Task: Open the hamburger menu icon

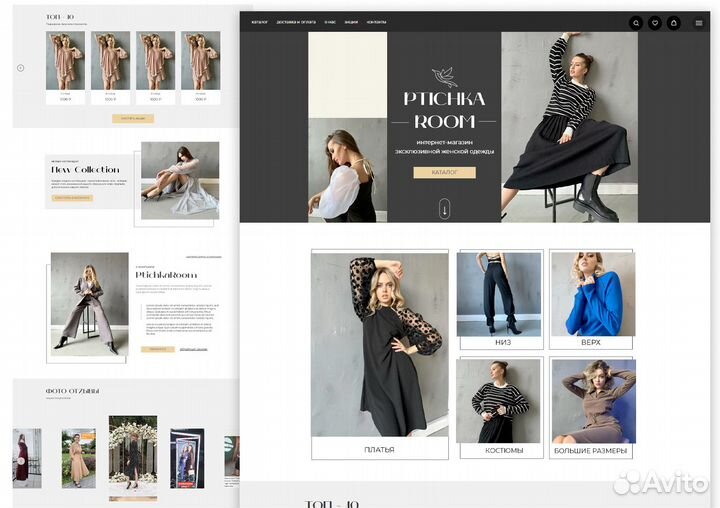Action: pos(698,22)
